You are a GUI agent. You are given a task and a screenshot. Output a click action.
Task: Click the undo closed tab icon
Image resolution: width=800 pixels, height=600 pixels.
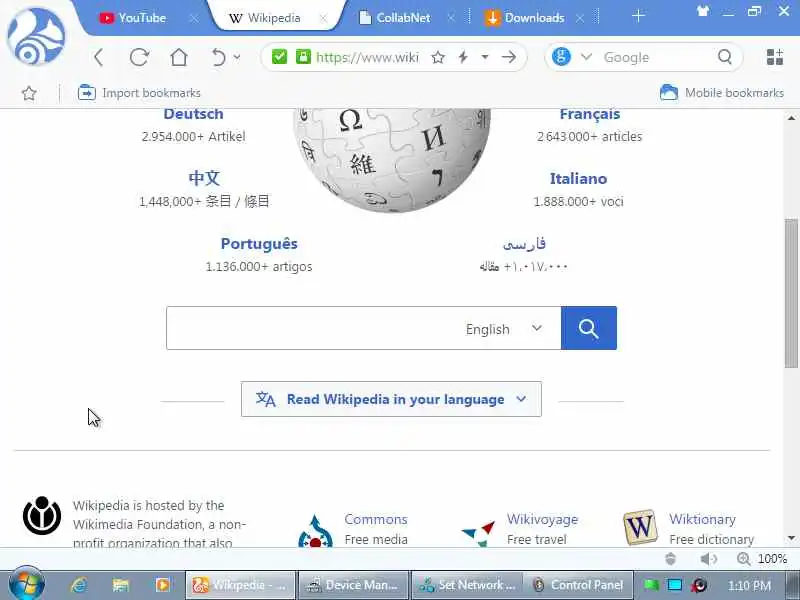coord(218,57)
